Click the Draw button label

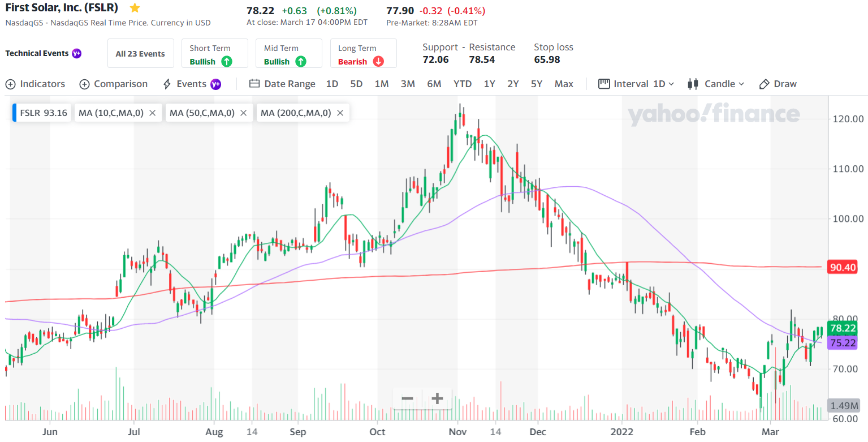pos(785,84)
